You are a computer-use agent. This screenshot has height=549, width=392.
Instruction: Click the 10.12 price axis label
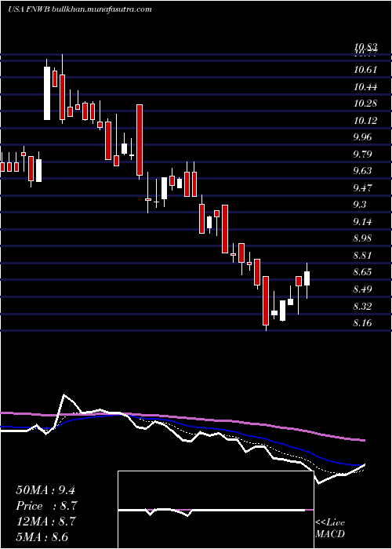365,121
